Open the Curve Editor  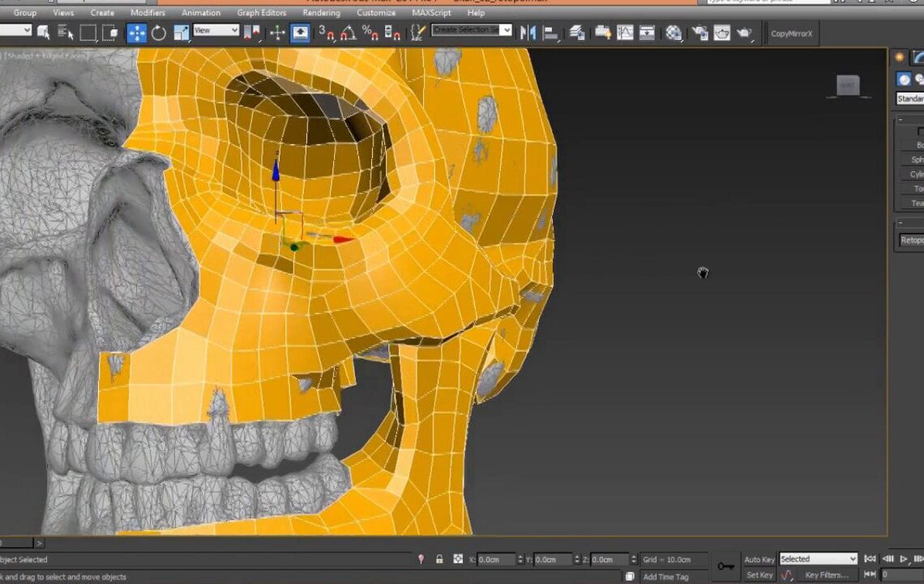[625, 33]
